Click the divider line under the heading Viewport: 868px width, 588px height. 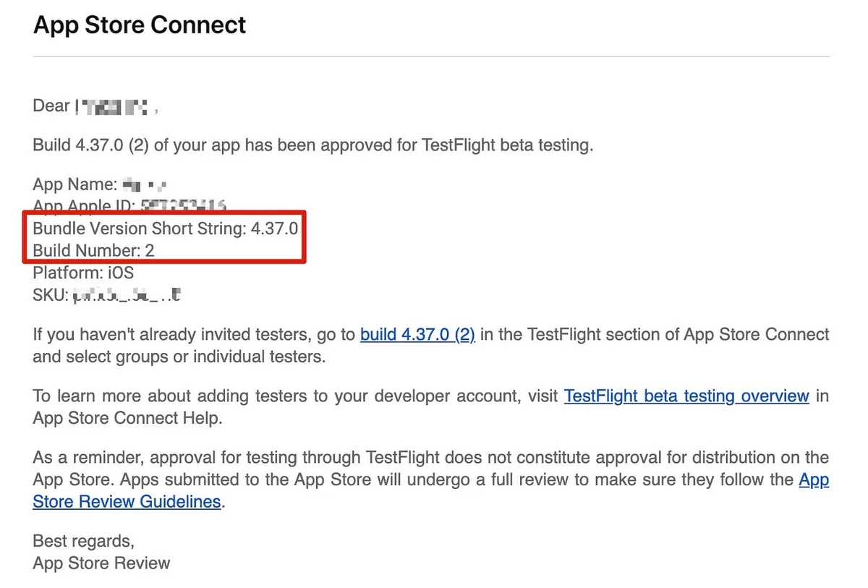coord(431,56)
